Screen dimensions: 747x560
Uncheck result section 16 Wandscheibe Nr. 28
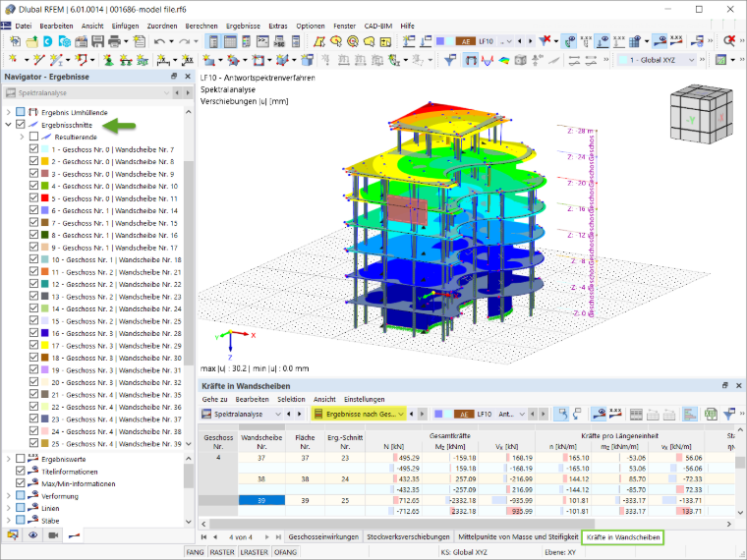pyautogui.click(x=33, y=333)
